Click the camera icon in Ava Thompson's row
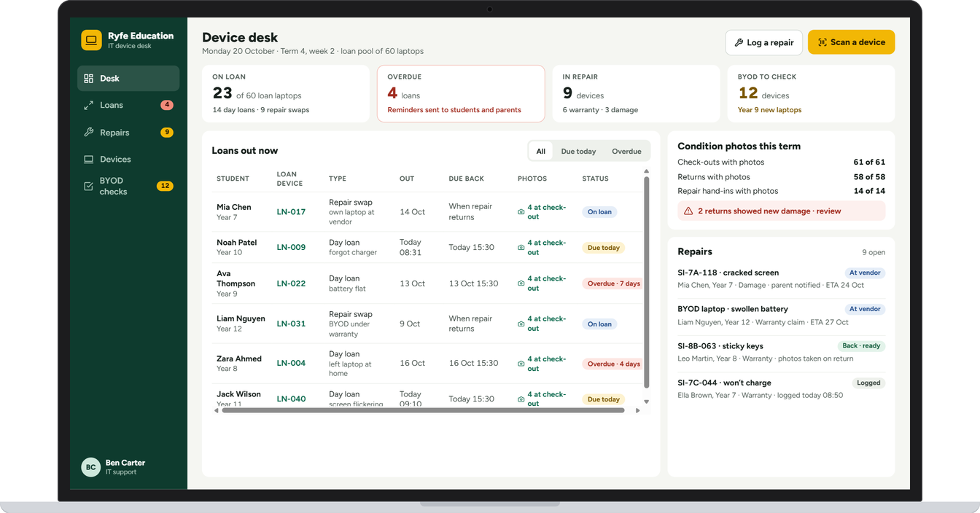Viewport: 980px width, 513px height. tap(521, 283)
